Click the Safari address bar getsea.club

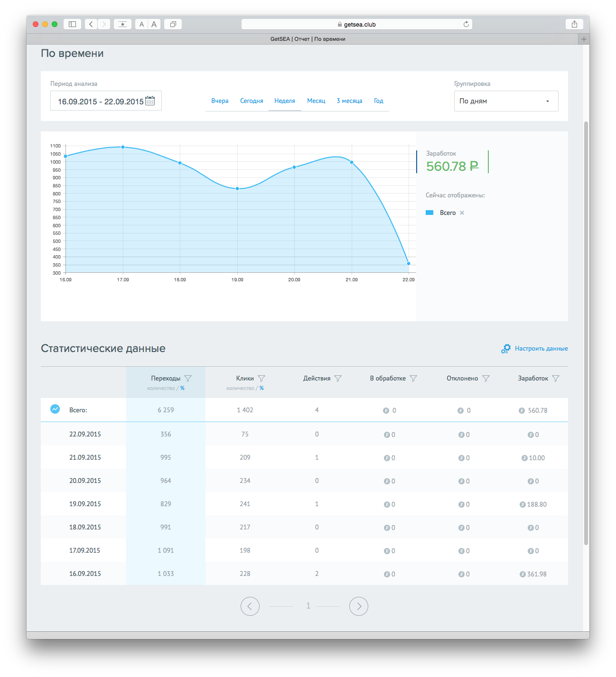[356, 24]
